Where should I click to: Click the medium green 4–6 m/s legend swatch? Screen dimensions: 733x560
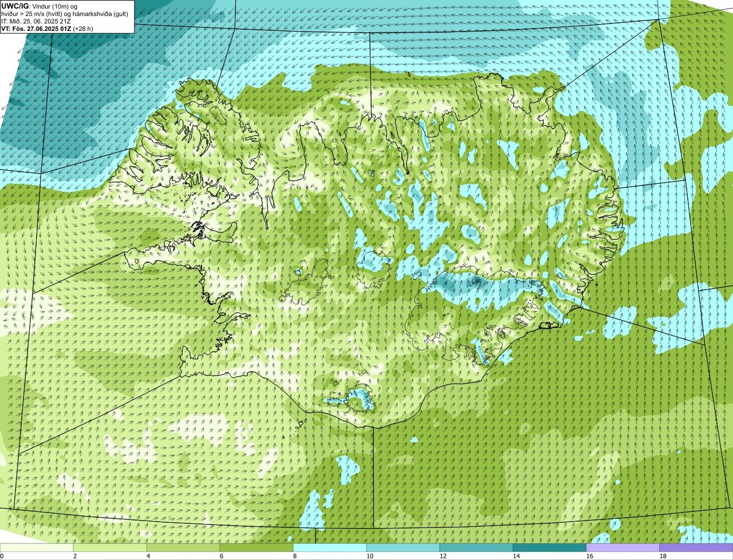click(x=183, y=547)
